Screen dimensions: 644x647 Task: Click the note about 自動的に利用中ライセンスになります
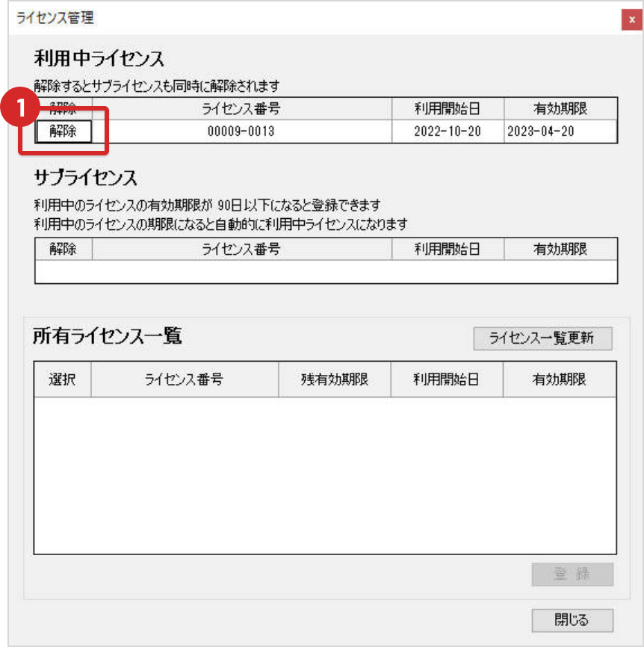tap(220, 224)
